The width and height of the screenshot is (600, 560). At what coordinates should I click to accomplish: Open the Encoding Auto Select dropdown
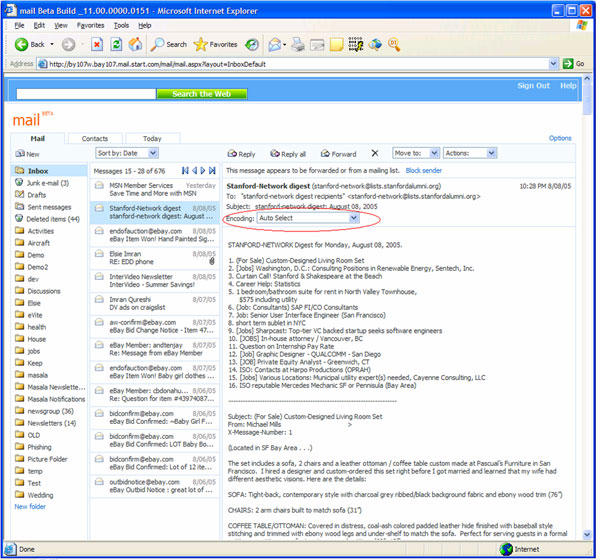point(308,218)
